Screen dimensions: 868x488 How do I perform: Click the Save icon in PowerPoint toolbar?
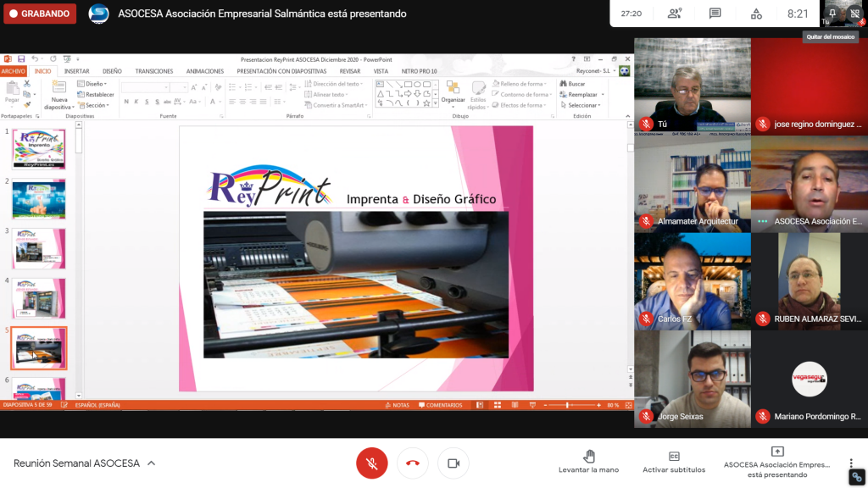21,58
